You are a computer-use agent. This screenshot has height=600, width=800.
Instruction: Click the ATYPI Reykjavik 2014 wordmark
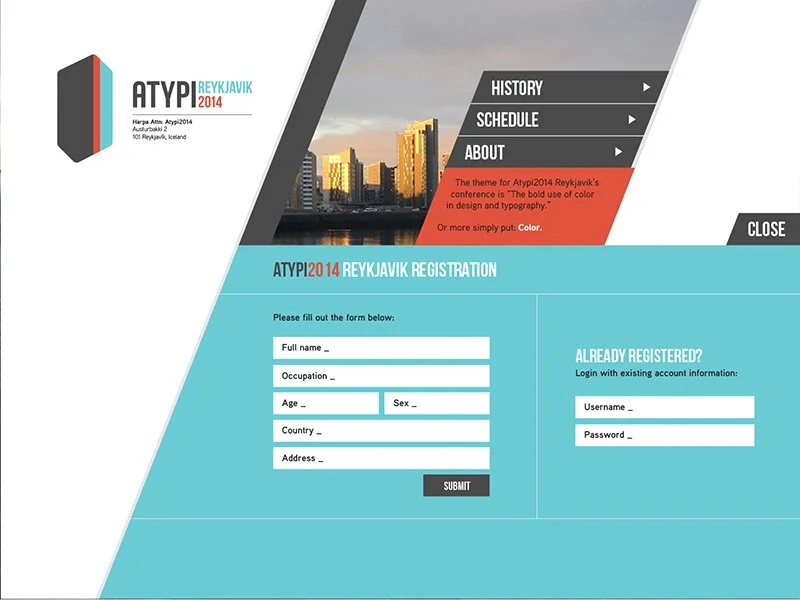192,94
